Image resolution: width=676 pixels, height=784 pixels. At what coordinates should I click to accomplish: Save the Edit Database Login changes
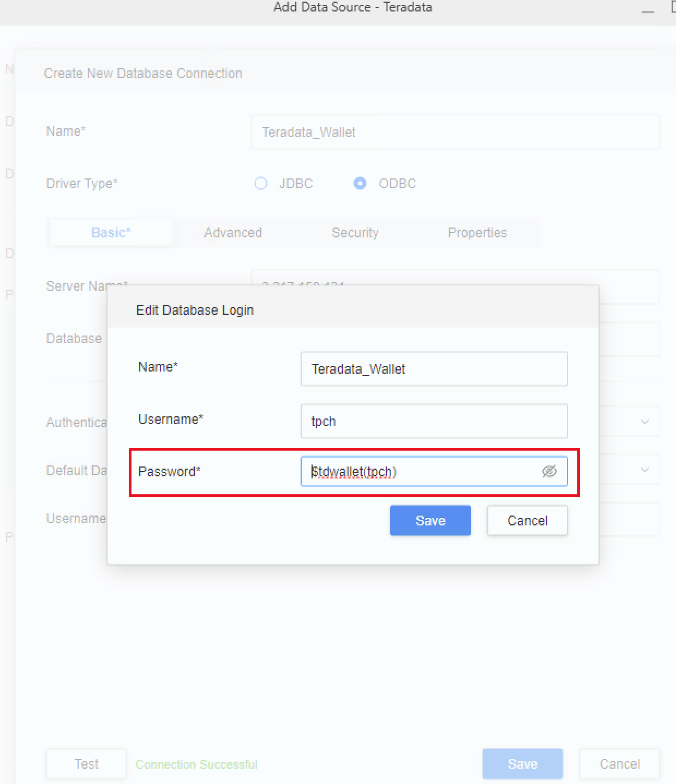430,520
